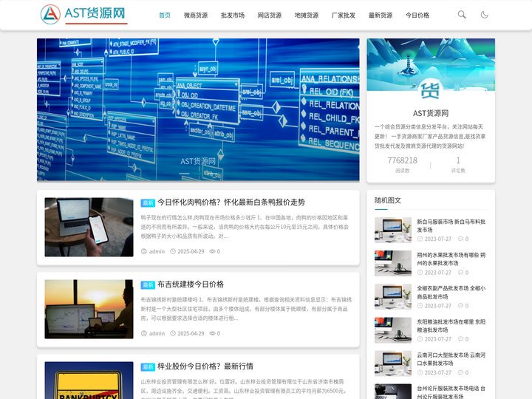The width and height of the screenshot is (532, 399).
Task: Open the search icon in header
Action: click(462, 15)
